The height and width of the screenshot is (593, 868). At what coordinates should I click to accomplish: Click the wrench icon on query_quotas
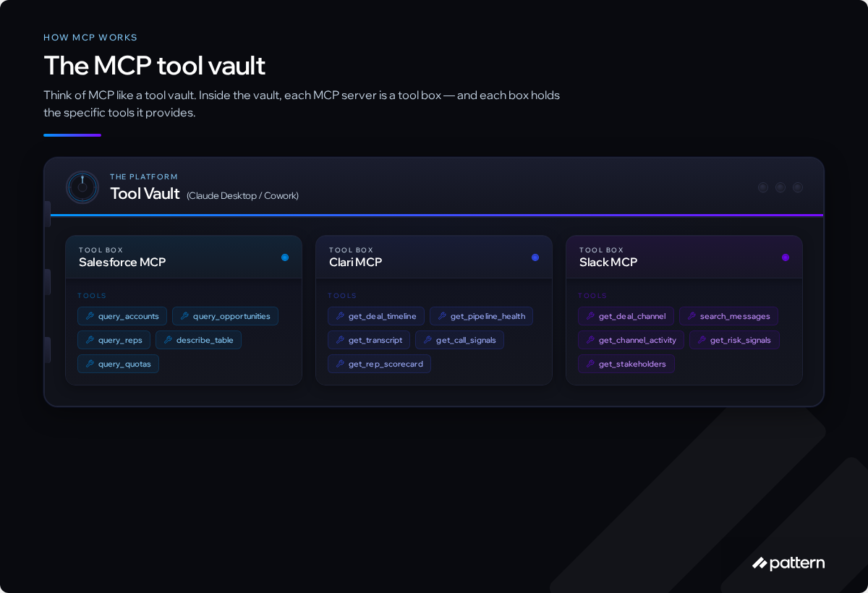[x=90, y=364]
